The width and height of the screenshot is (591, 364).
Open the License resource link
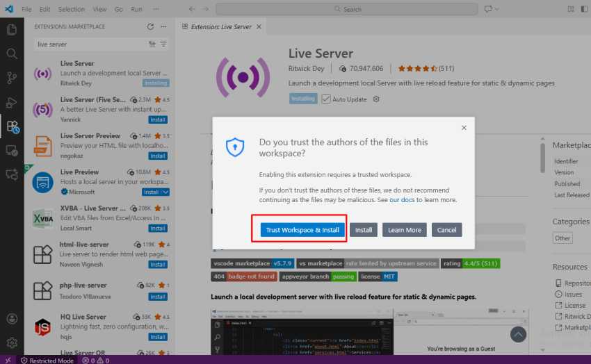(x=575, y=305)
